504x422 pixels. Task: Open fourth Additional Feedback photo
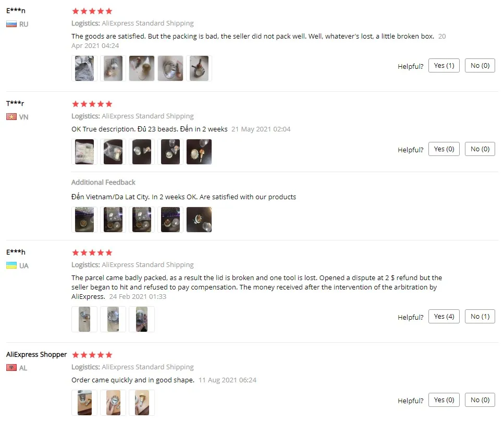pyautogui.click(x=170, y=220)
